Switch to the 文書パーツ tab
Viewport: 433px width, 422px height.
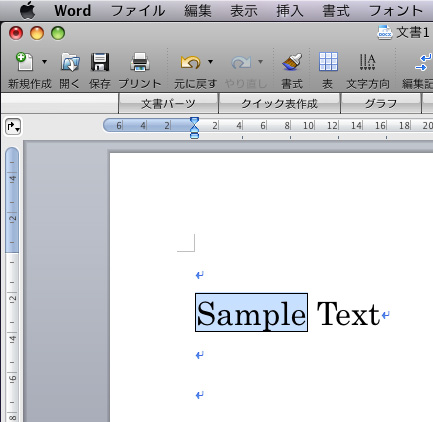pos(168,104)
